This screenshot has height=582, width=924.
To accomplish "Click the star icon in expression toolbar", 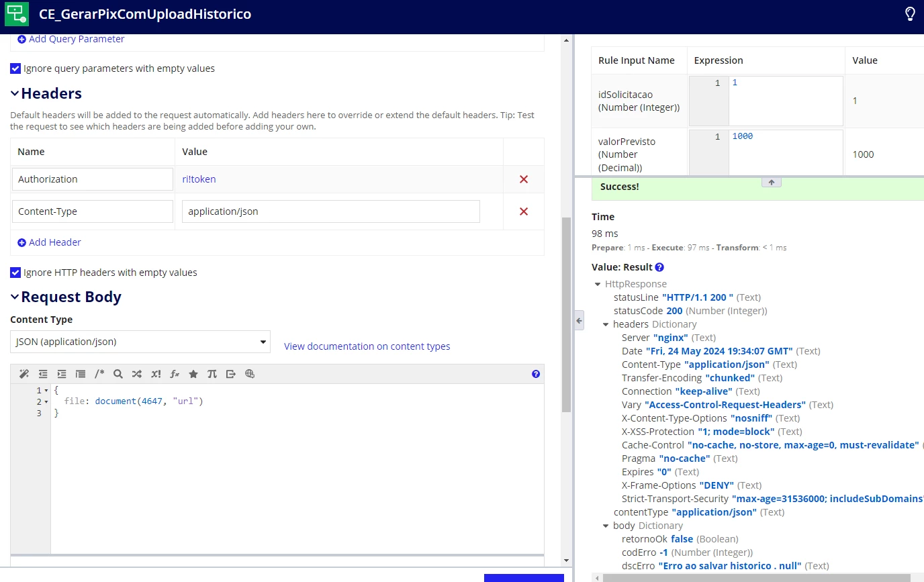I will 193,374.
